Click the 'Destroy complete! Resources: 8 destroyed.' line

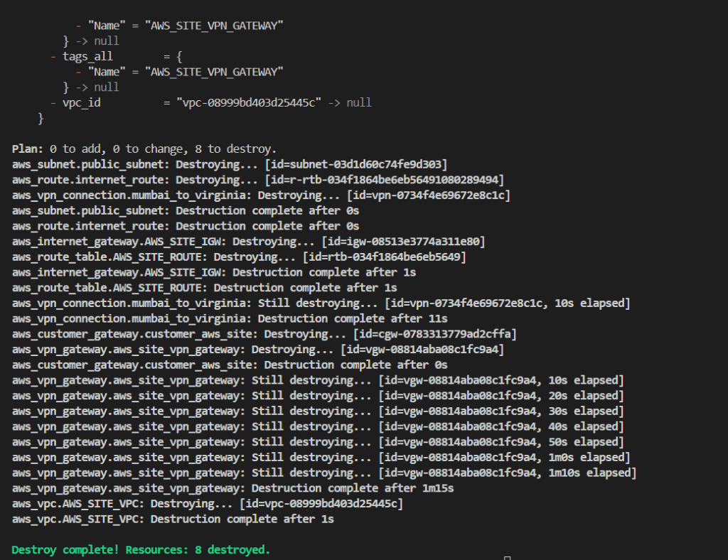point(141,550)
